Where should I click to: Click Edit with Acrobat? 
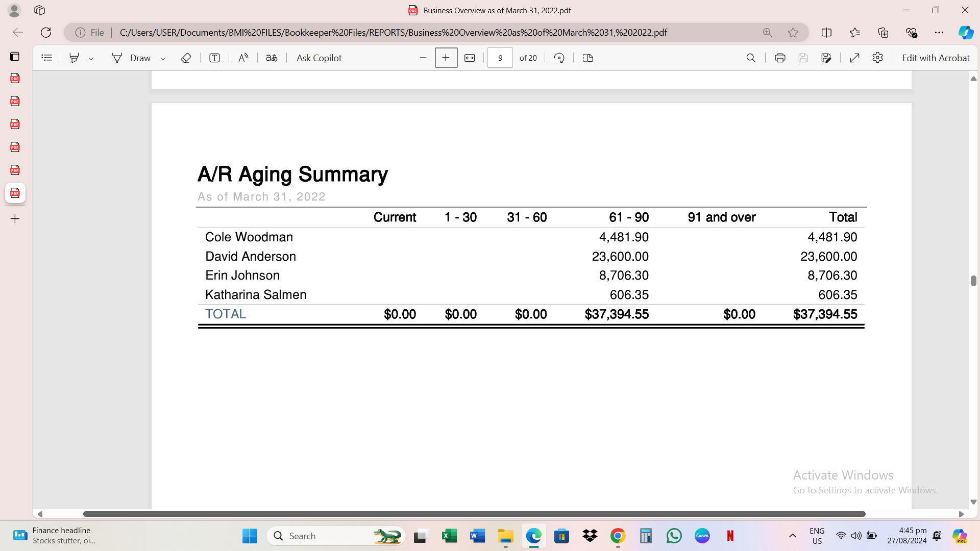pos(936,58)
